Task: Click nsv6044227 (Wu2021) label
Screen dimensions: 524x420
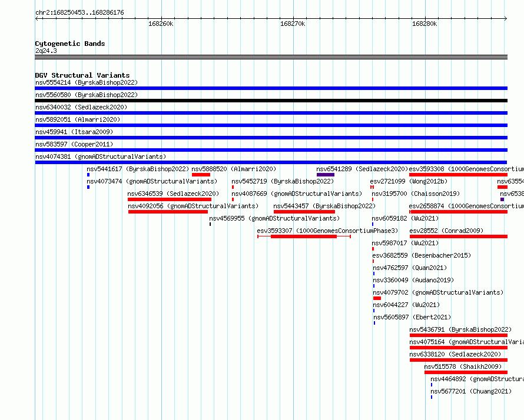Action: click(406, 305)
